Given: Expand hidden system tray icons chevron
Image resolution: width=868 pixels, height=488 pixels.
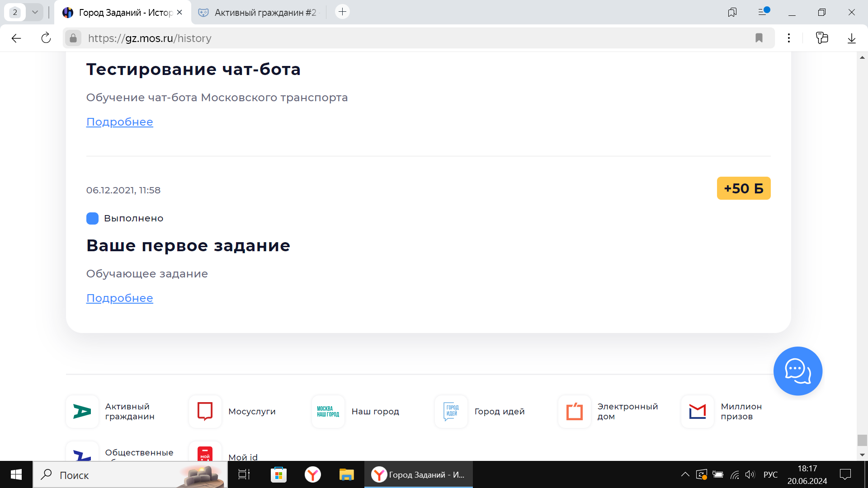Looking at the screenshot, I should (x=685, y=474).
